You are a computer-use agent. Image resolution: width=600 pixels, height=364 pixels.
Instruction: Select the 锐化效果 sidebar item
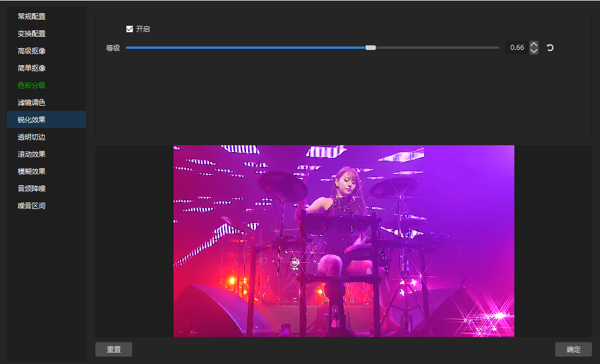[x=47, y=119]
